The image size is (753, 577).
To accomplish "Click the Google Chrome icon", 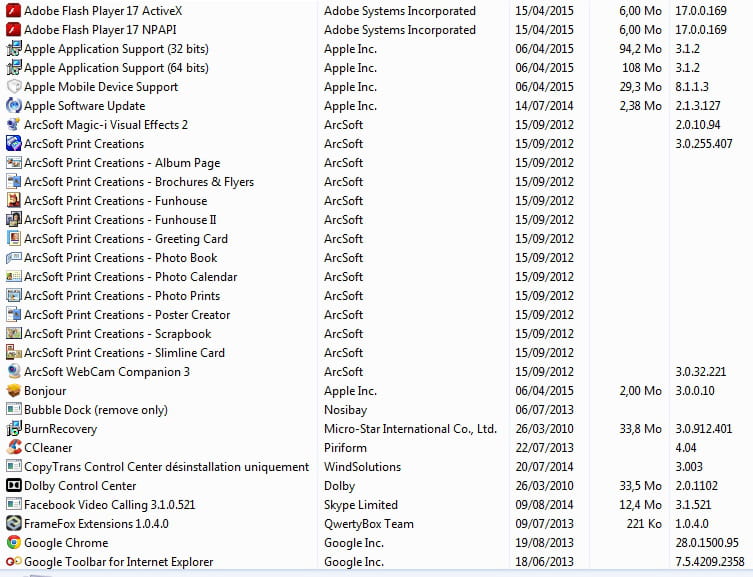I will (x=13, y=542).
